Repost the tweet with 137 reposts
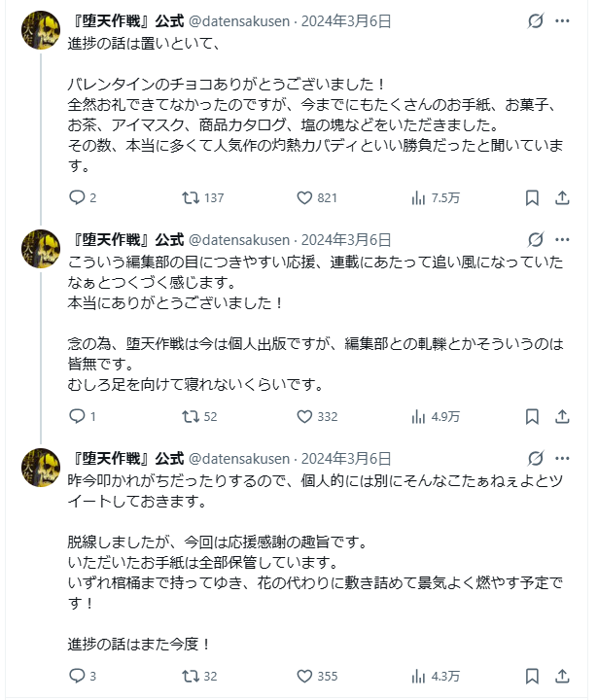 [x=192, y=197]
